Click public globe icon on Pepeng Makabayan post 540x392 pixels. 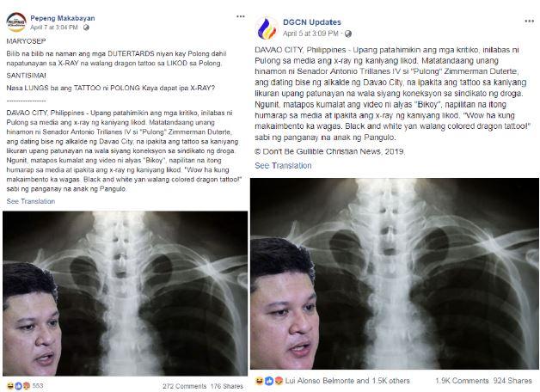pyautogui.click(x=86, y=28)
